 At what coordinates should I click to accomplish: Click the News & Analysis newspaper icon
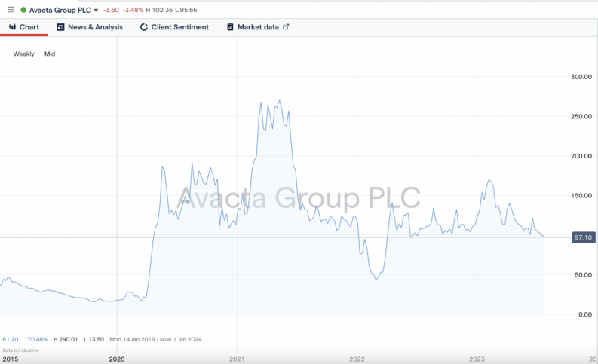point(60,27)
